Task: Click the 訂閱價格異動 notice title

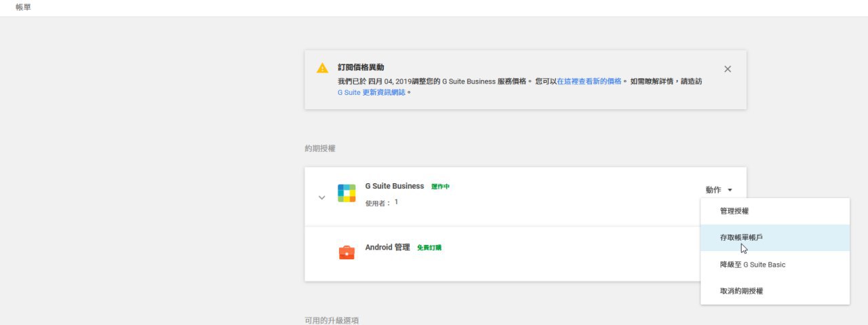Action: [361, 67]
